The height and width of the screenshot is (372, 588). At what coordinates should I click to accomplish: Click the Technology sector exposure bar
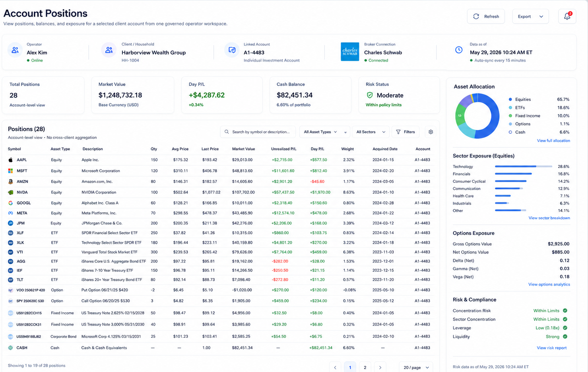(x=524, y=166)
